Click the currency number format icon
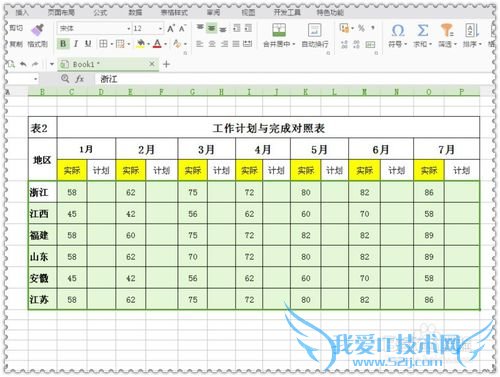The width and height of the screenshot is (500, 377). (344, 28)
